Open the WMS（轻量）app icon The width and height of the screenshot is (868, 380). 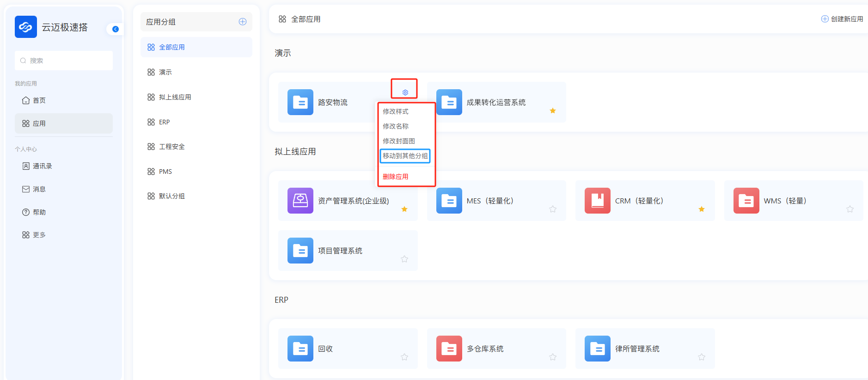746,201
